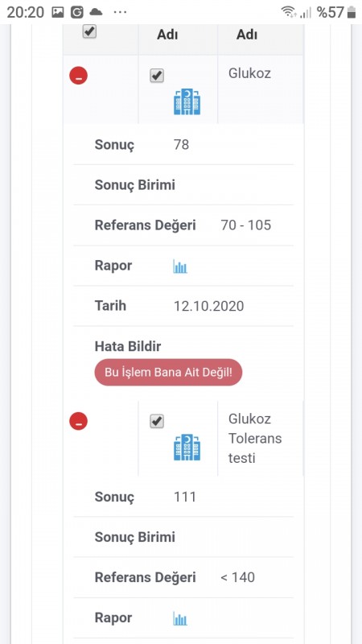Tap the G notification icon in status bar
Image resolution: width=362 pixels, height=644 pixels.
point(76,13)
